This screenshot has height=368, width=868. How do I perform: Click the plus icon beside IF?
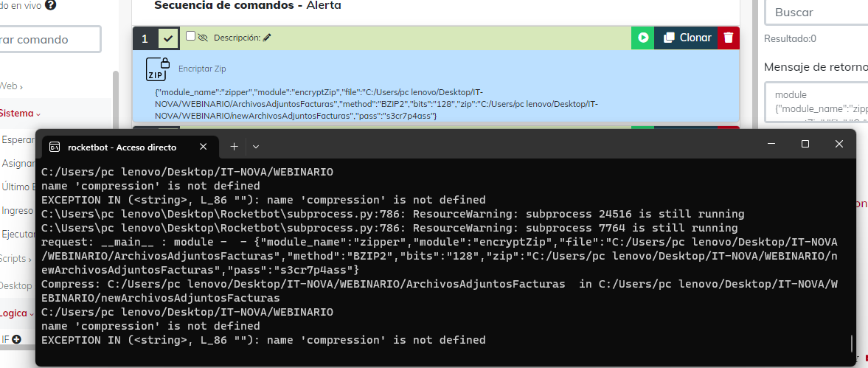pyautogui.click(x=16, y=339)
